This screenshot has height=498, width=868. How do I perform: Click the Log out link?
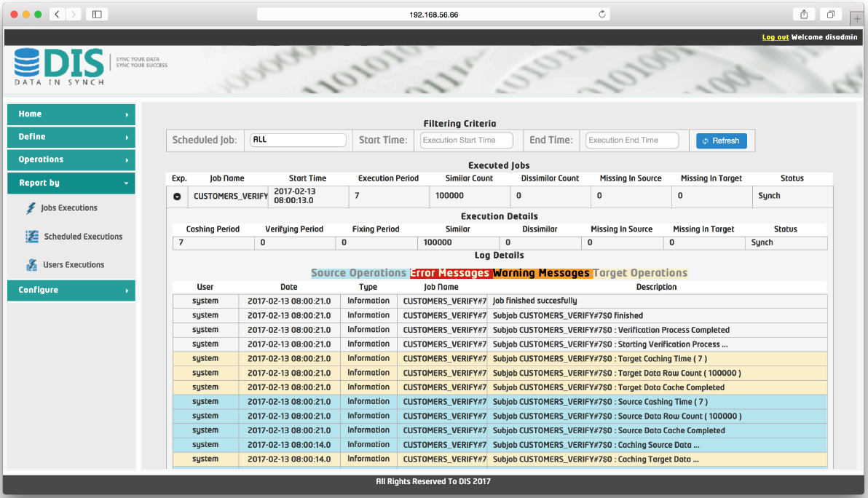point(775,37)
